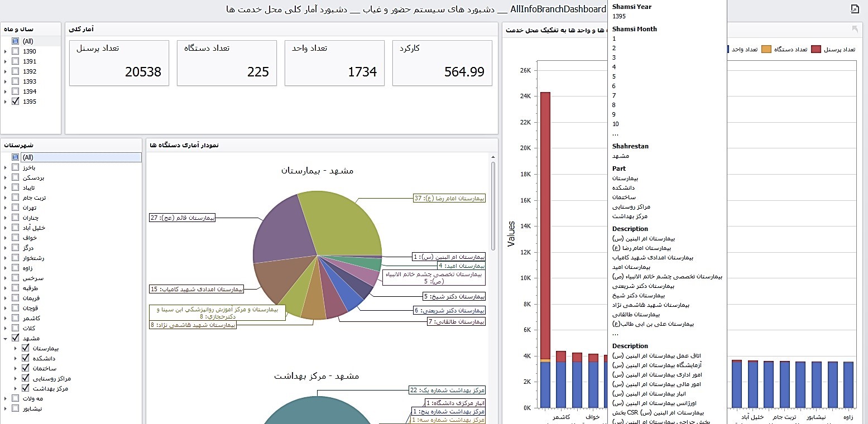Click the orange تعداد دستگاه legend swatch

click(x=767, y=49)
